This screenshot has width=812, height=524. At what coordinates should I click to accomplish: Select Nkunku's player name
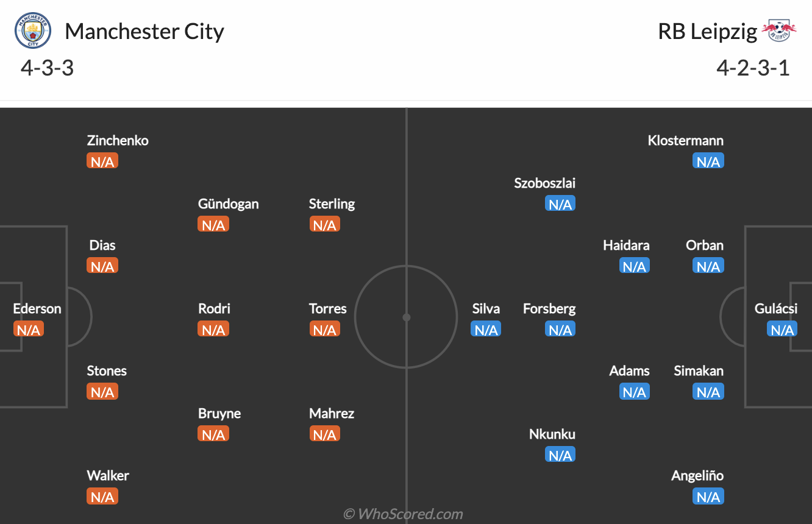click(552, 434)
